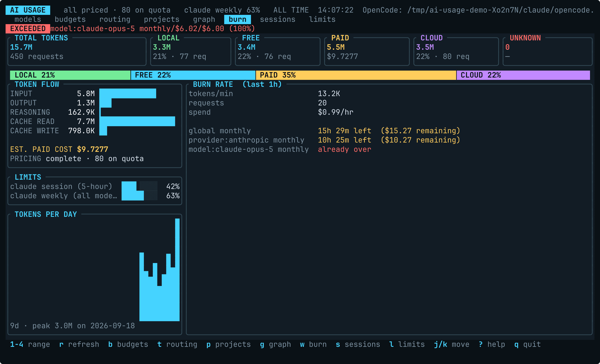The height and width of the screenshot is (364, 600).
Task: Click the PAID 35% segment of the distribution bar
Action: (x=356, y=75)
